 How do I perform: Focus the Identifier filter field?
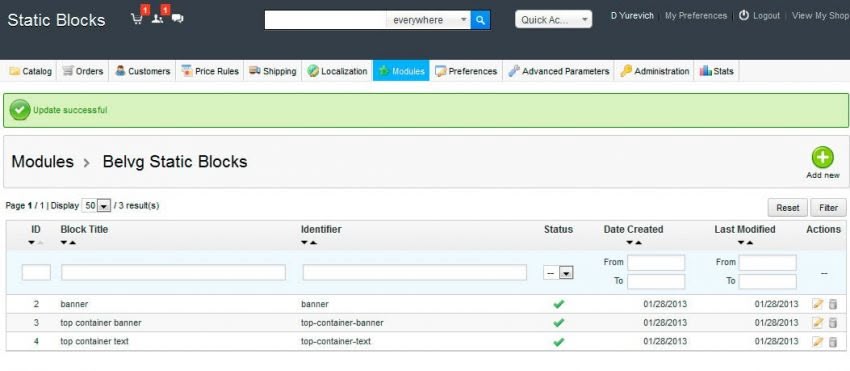point(415,272)
